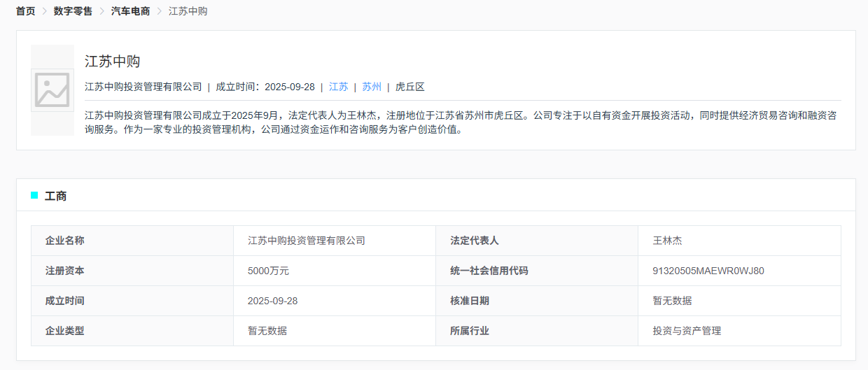This screenshot has width=868, height=370.
Task: Click the 投资与资产管理 industry value
Action: (687, 331)
